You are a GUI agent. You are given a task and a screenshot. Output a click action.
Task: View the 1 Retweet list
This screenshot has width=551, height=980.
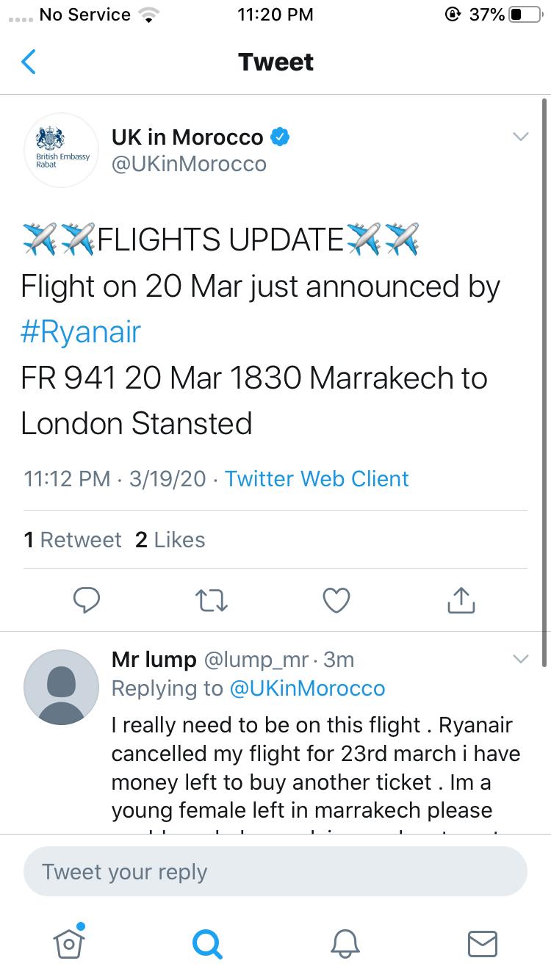[72, 540]
